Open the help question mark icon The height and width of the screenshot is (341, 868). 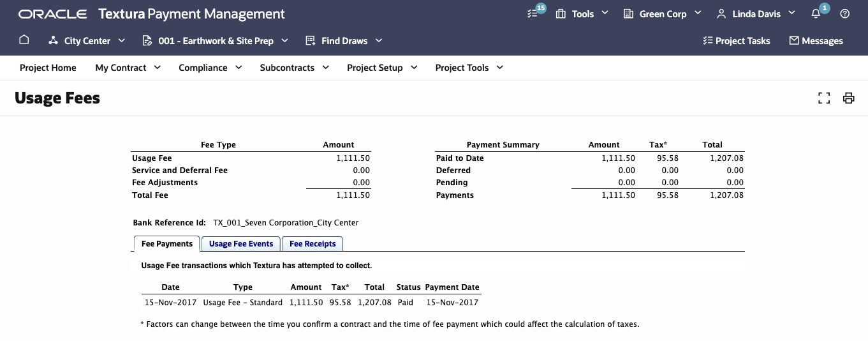point(845,13)
